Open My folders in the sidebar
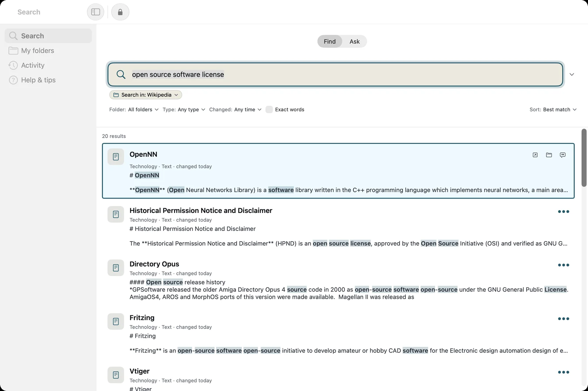 48,51
